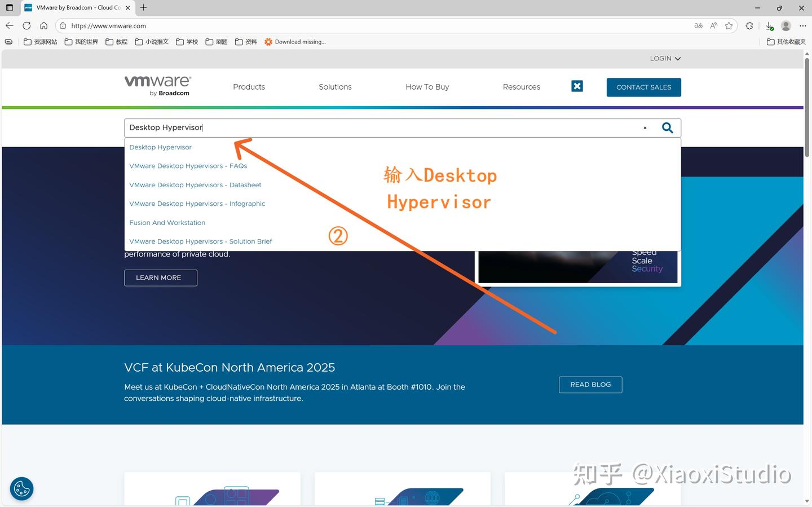Open the 教程 bookmarks folder
812x507 pixels.
[x=117, y=42]
